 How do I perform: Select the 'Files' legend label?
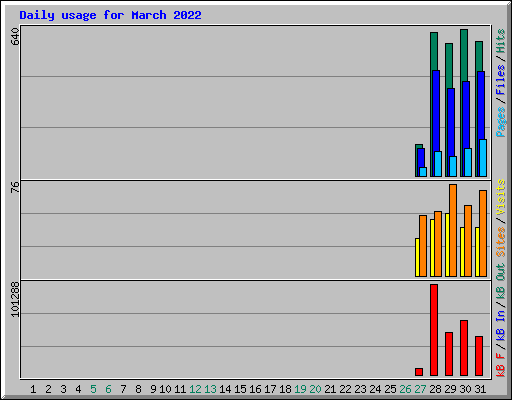(x=501, y=80)
